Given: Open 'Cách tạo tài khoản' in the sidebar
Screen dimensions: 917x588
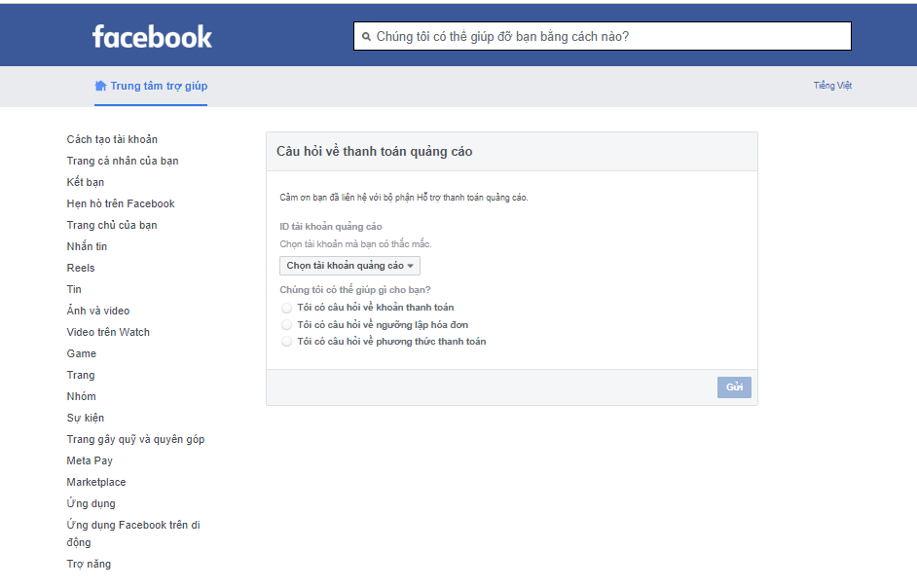Looking at the screenshot, I should click(112, 139).
